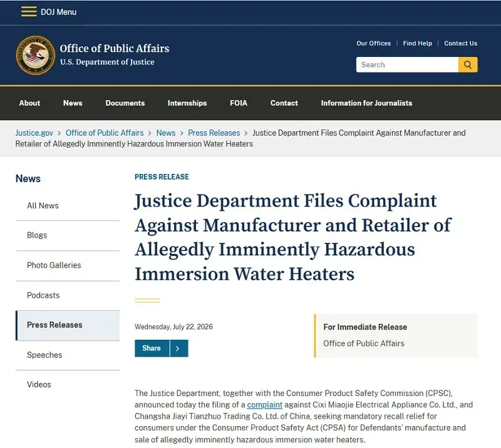The height and width of the screenshot is (448, 501).
Task: Select the FOIA navigation item
Action: [x=239, y=103]
